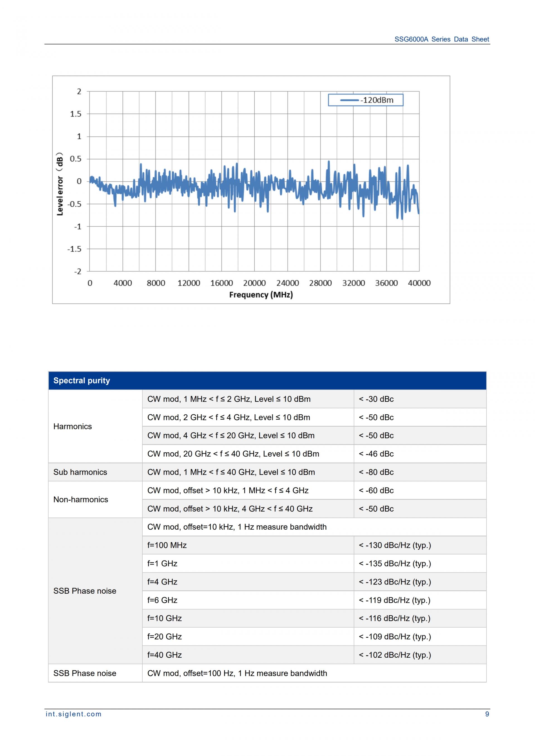Screen dimensions: 535x756
Task: Select the f=100 MHz table cell
Action: point(167,545)
